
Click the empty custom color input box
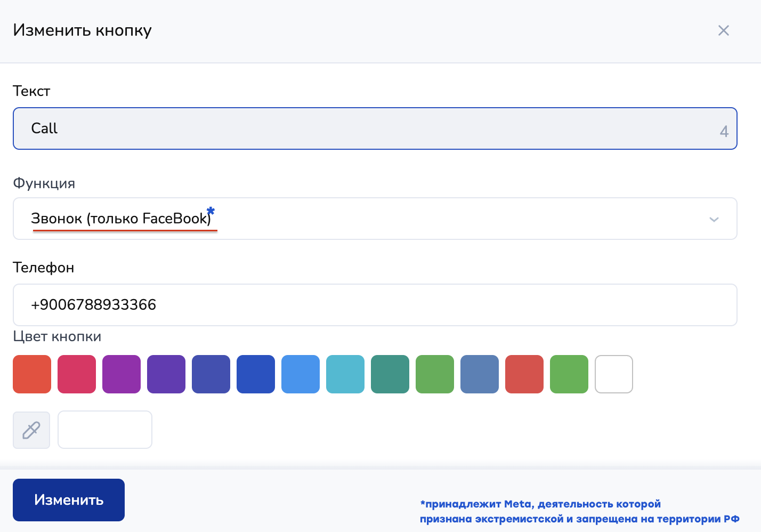105,430
